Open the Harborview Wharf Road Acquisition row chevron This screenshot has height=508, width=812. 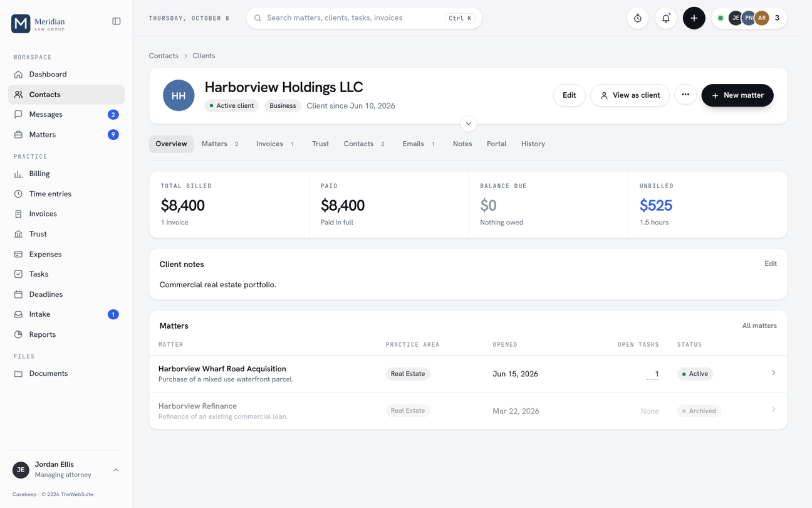[x=773, y=373]
